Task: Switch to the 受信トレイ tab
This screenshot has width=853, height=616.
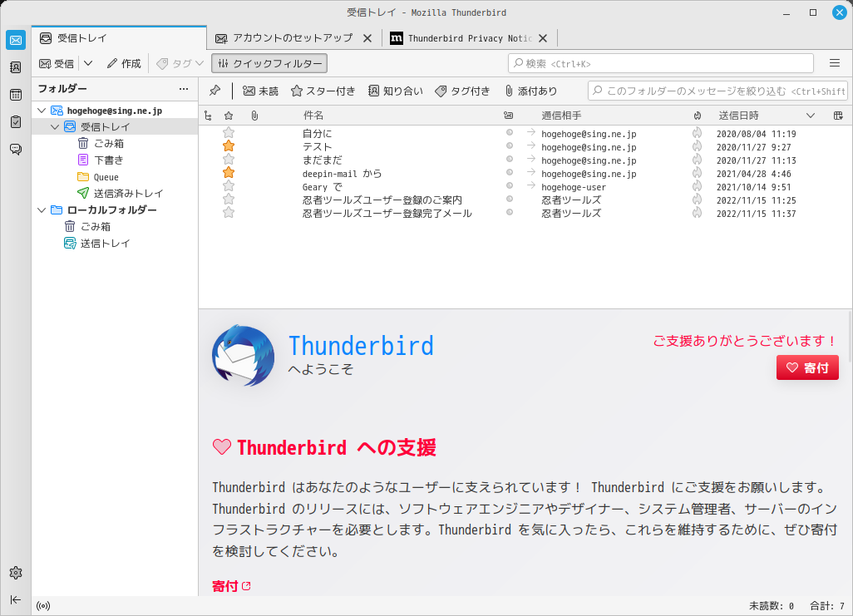Action: coord(119,38)
